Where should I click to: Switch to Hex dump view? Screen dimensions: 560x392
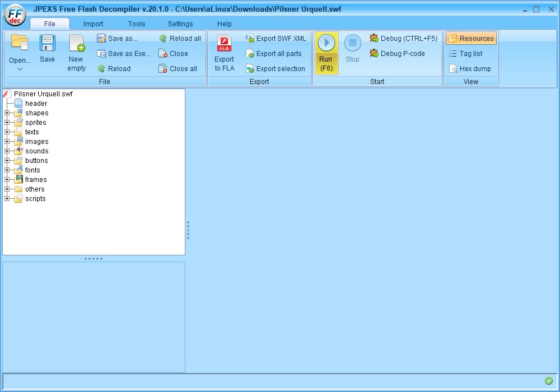[x=470, y=68]
